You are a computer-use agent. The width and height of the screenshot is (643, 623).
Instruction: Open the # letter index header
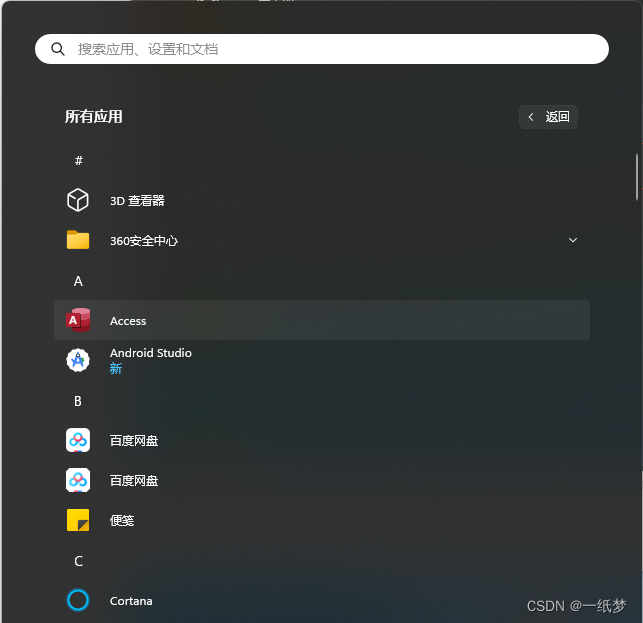click(79, 160)
